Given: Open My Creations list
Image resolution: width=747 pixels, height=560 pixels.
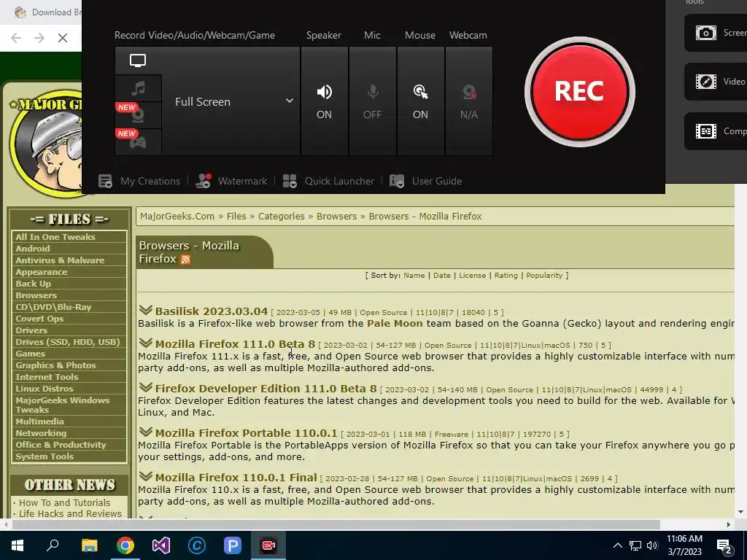Looking at the screenshot, I should (139, 181).
